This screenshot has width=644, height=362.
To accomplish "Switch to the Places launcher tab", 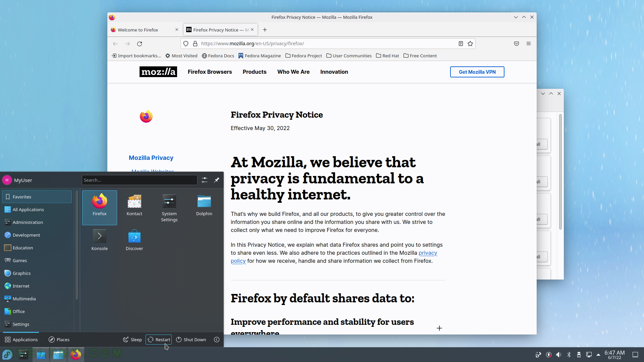I will pos(59,340).
